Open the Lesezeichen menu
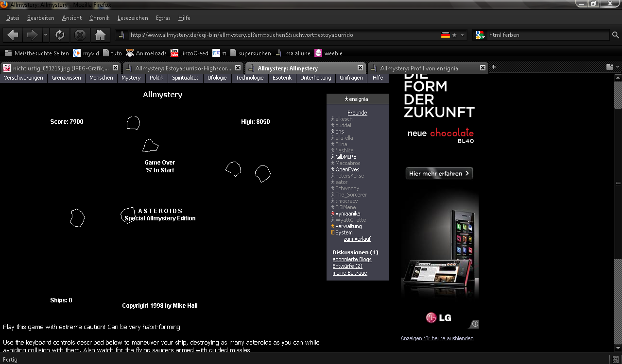 pyautogui.click(x=133, y=18)
